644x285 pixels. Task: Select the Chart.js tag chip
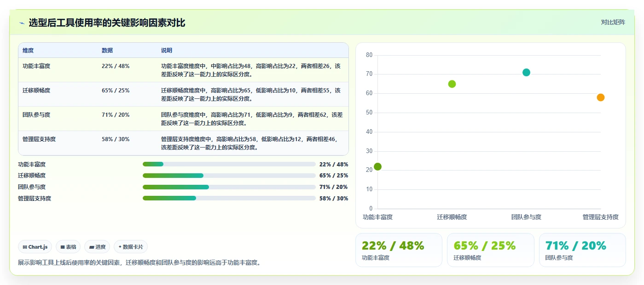[x=35, y=247]
